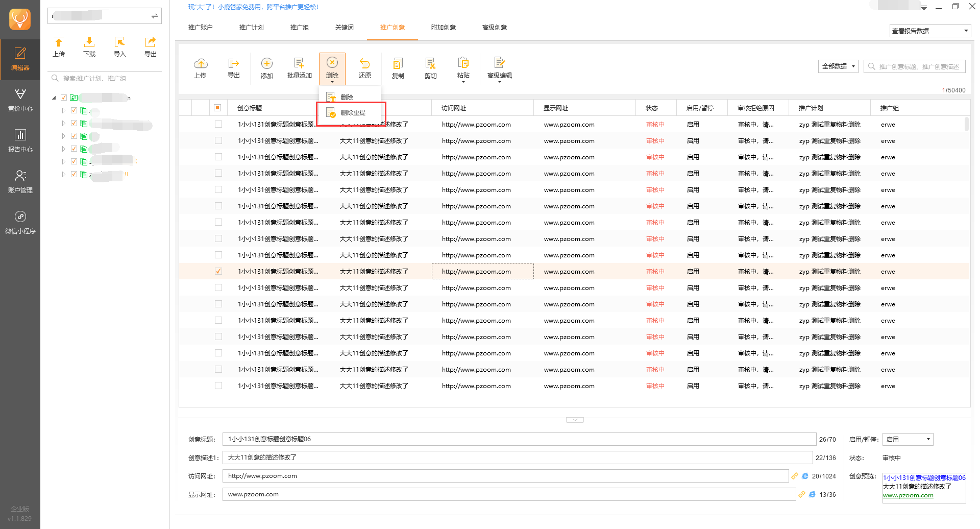Image resolution: width=980 pixels, height=529 pixels.
Task: Switch to the 高级创意 tab
Action: [494, 28]
